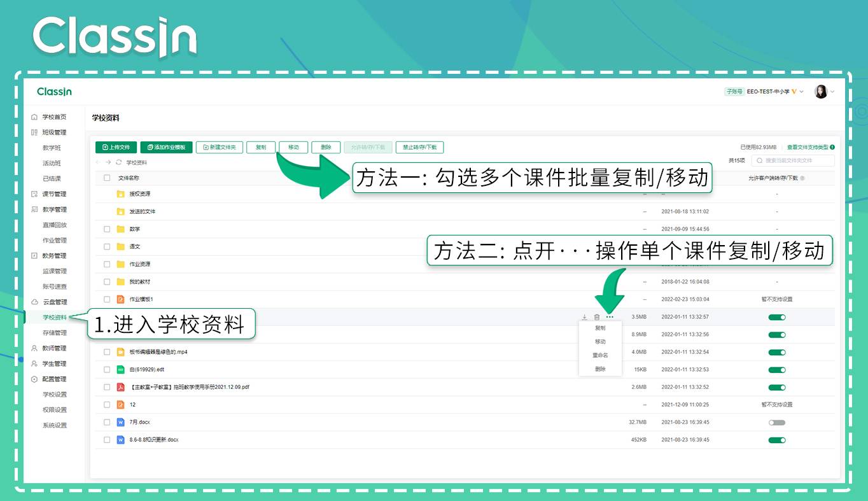
Task: Open 教学管理 in the sidebar
Action: pos(54,209)
